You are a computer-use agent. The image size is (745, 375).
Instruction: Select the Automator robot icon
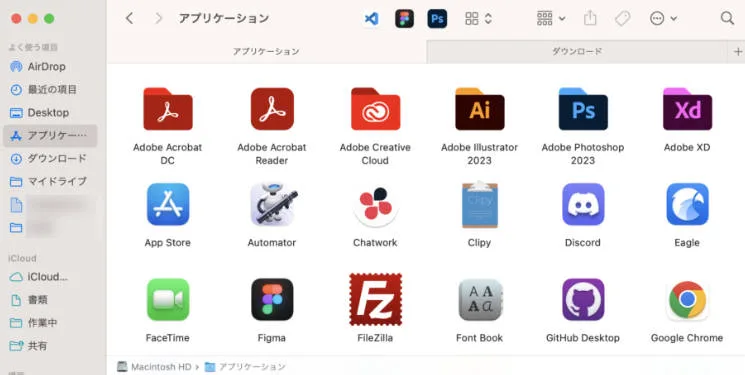273,204
